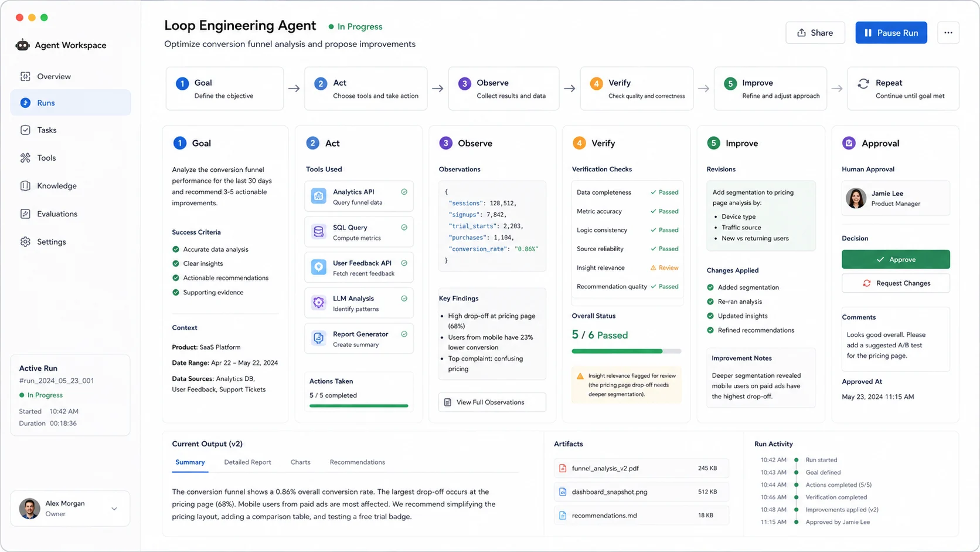Expand the Alex Morgan account menu
This screenshot has height=552, width=980.
114,509
